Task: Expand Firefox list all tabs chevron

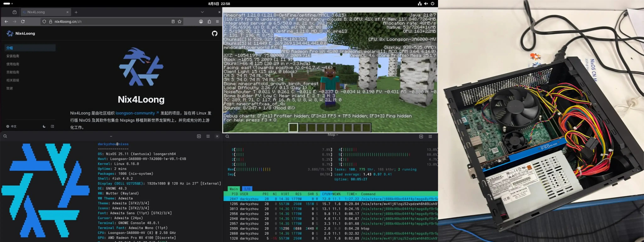Action: 202,12
